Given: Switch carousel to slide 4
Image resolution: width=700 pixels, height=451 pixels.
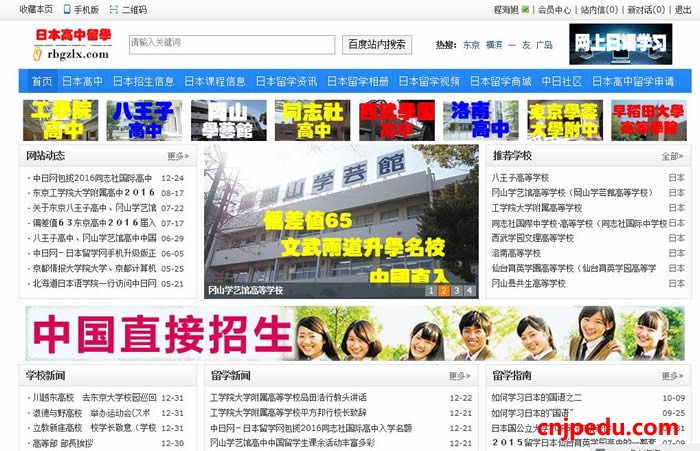Looking at the screenshot, I should (469, 291).
